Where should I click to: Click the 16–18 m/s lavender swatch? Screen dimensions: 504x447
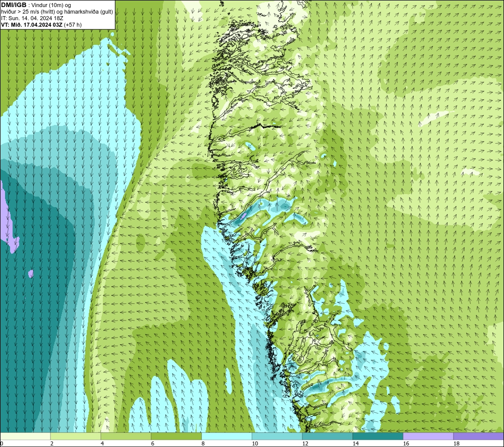point(428,436)
